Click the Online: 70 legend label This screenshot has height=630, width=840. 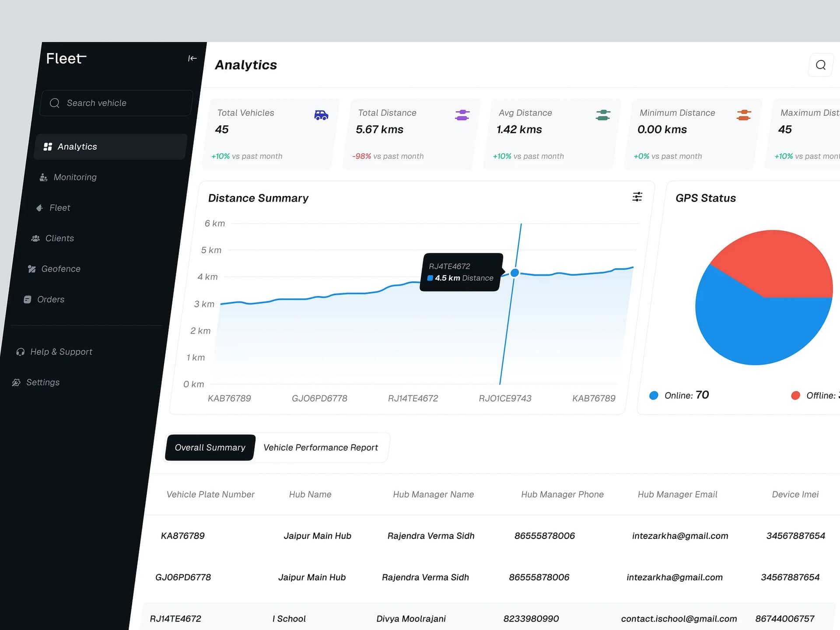pos(686,395)
